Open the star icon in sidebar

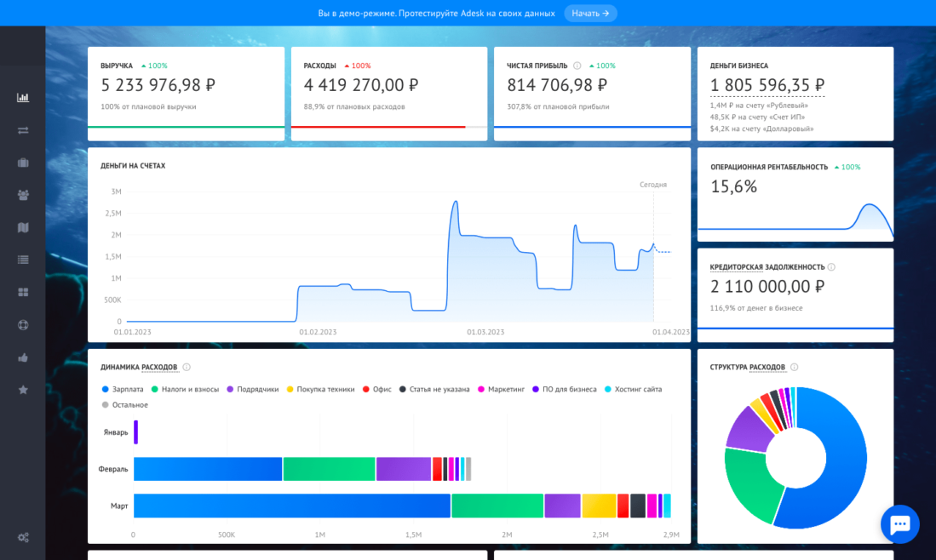click(23, 390)
